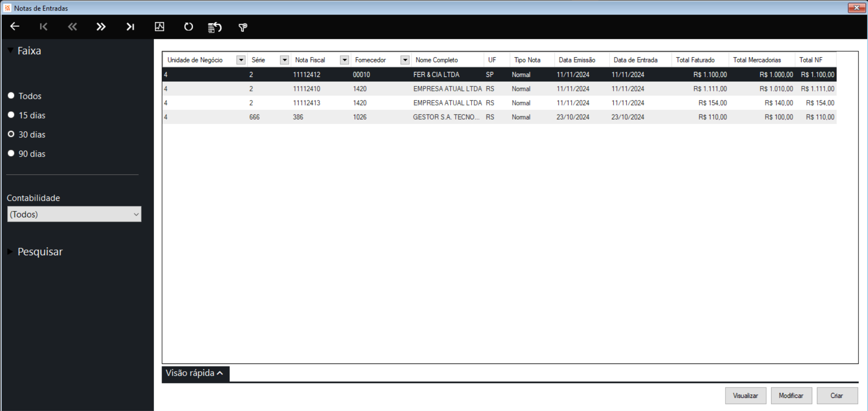
Task: Open the filter funnel tool
Action: coord(243,28)
